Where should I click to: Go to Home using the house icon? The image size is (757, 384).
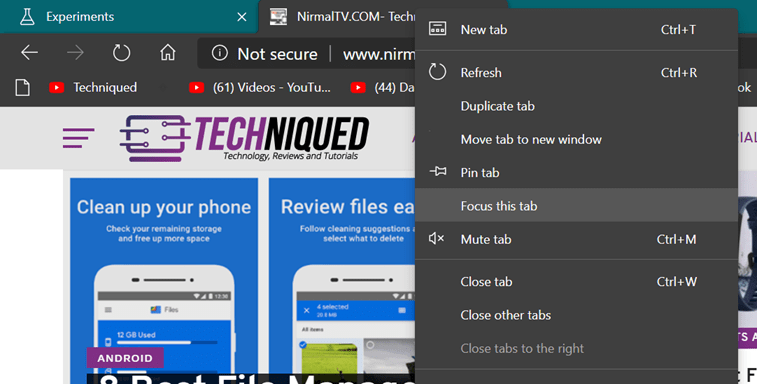point(168,52)
